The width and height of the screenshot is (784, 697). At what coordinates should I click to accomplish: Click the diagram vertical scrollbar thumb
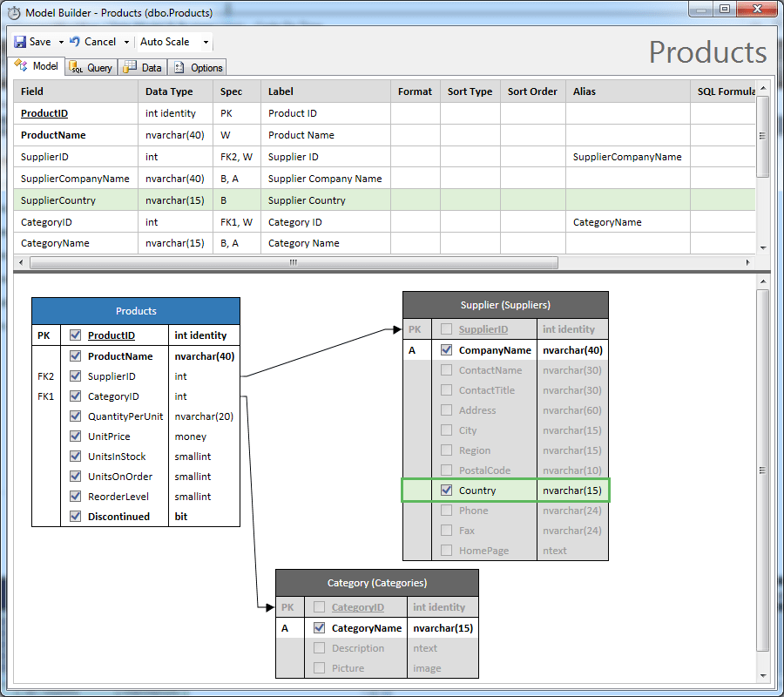pos(763,470)
